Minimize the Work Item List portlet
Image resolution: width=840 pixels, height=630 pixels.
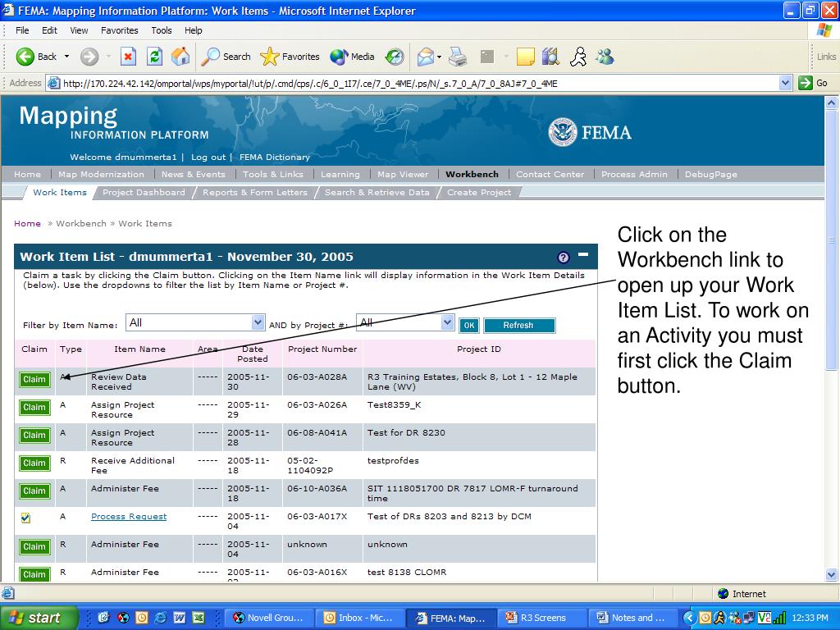pos(583,254)
